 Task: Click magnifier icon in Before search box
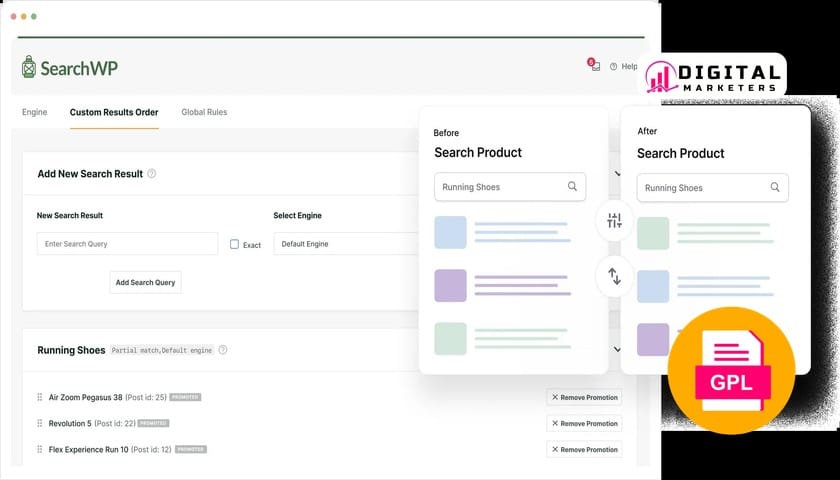[572, 186]
